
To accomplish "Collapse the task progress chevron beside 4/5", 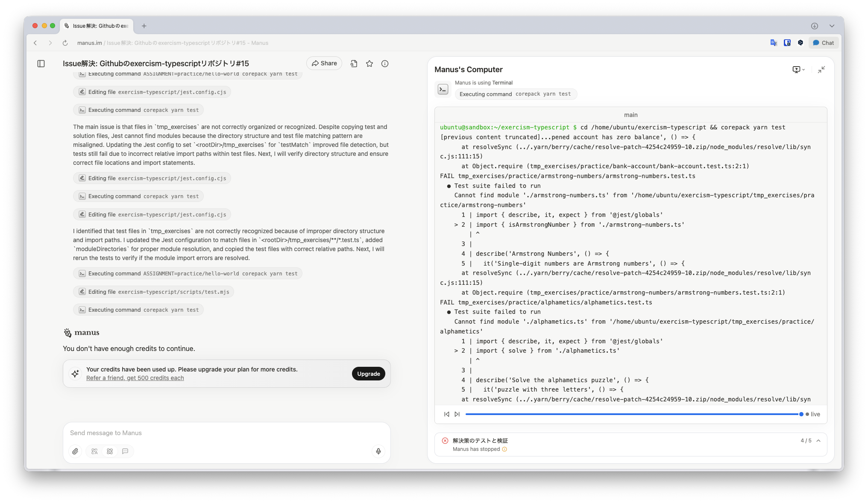I will [x=818, y=441].
